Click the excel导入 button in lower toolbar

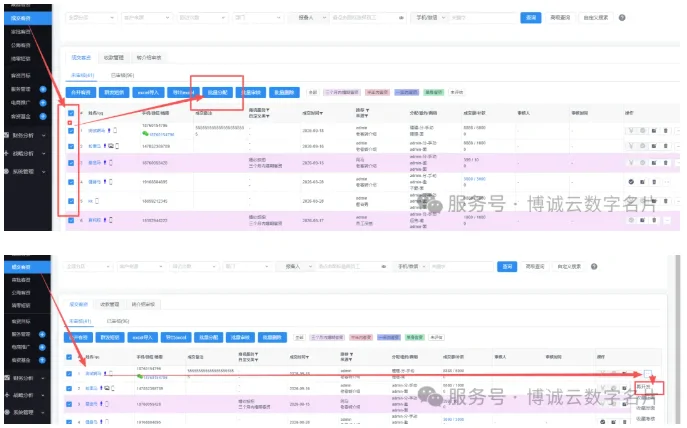143,337
